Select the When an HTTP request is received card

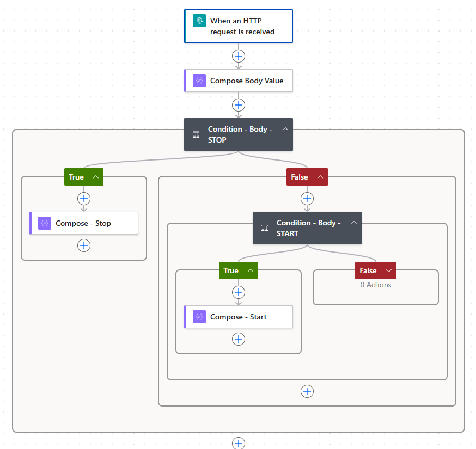click(x=242, y=26)
